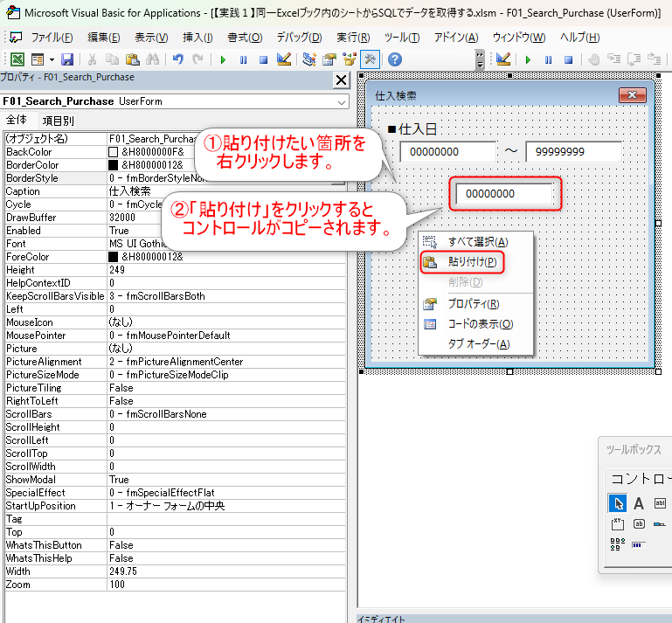Click the Redo arrow icon
Image resolution: width=672 pixels, height=623 pixels.
[197, 59]
